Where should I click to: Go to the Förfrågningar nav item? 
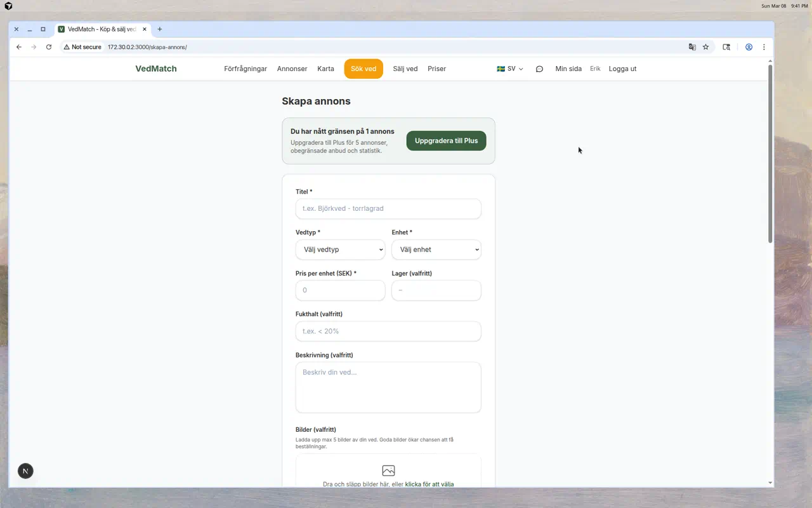pyautogui.click(x=246, y=69)
